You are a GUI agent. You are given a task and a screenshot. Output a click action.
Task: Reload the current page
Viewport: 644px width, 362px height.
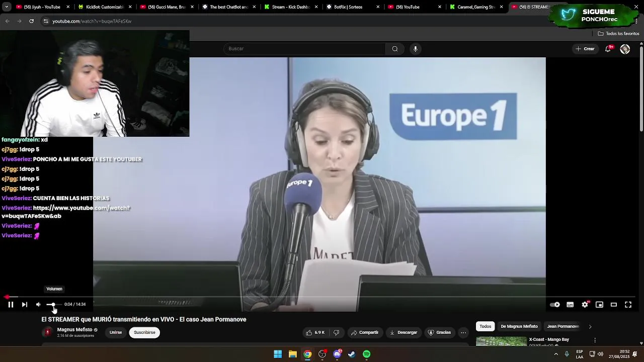click(31, 21)
